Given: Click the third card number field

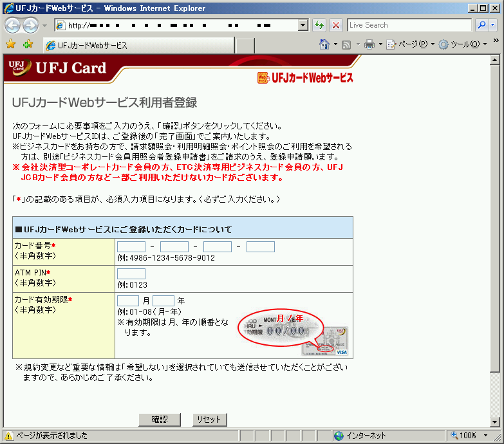Looking at the screenshot, I should pyautogui.click(x=218, y=246).
